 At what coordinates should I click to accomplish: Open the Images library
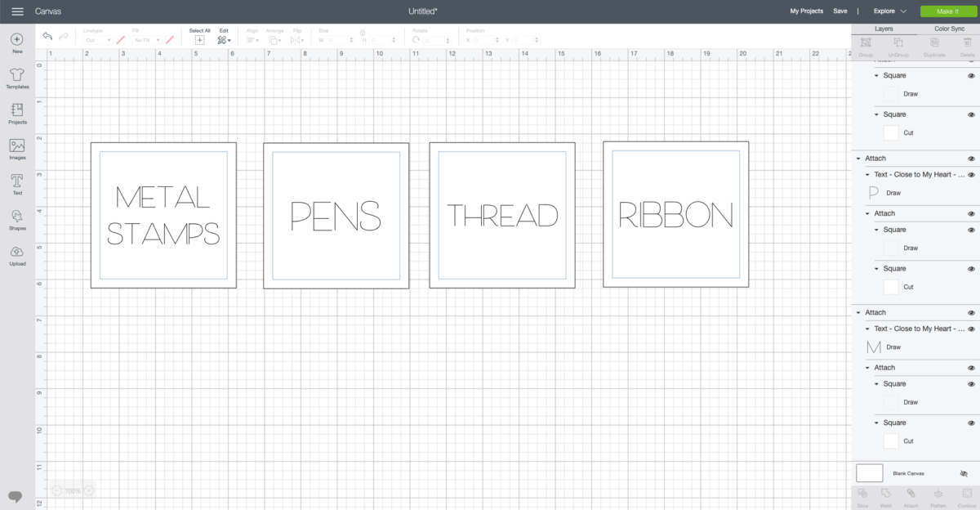(x=17, y=149)
